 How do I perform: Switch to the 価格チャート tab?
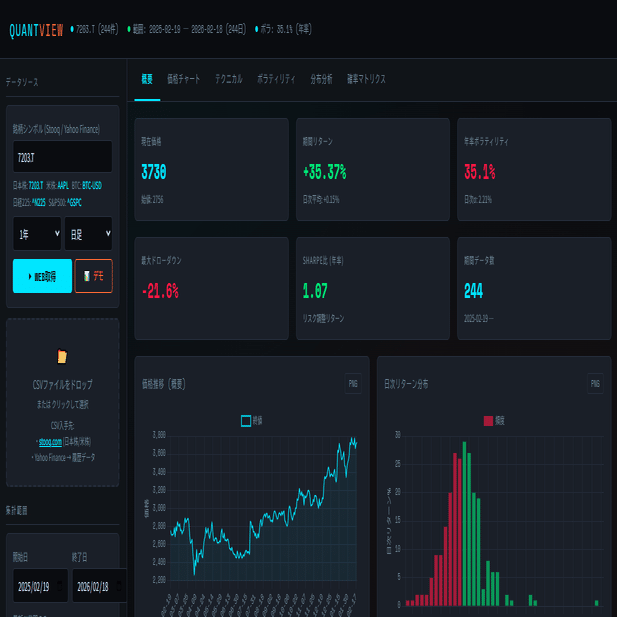(184, 79)
